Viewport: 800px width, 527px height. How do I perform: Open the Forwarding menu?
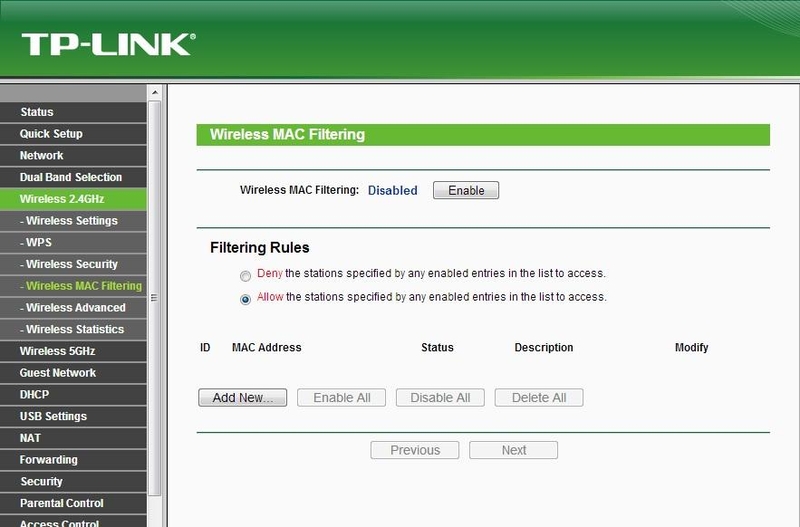click(73, 460)
